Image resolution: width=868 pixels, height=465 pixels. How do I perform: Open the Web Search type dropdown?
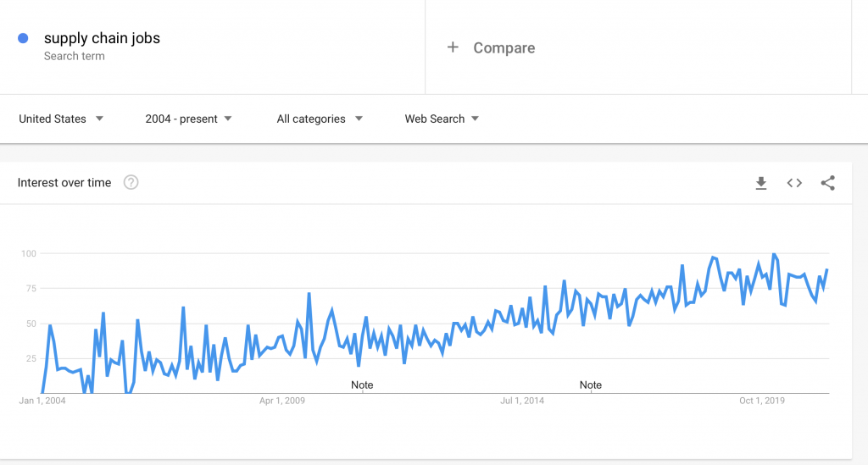441,119
